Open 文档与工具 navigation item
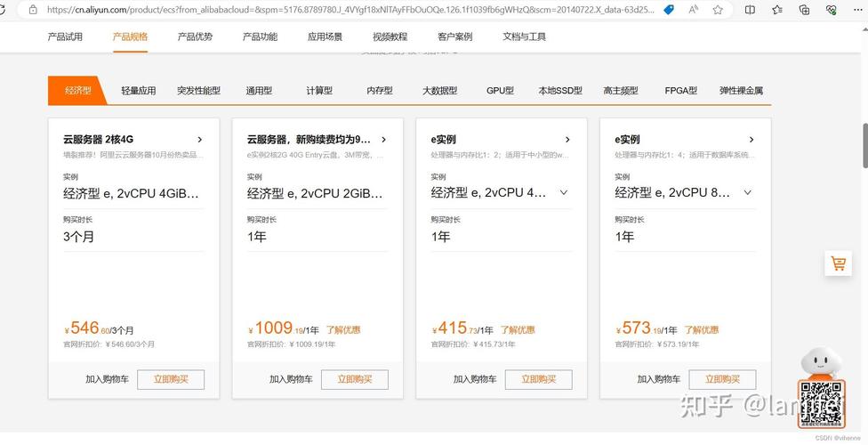The height and width of the screenshot is (445, 868). point(524,36)
